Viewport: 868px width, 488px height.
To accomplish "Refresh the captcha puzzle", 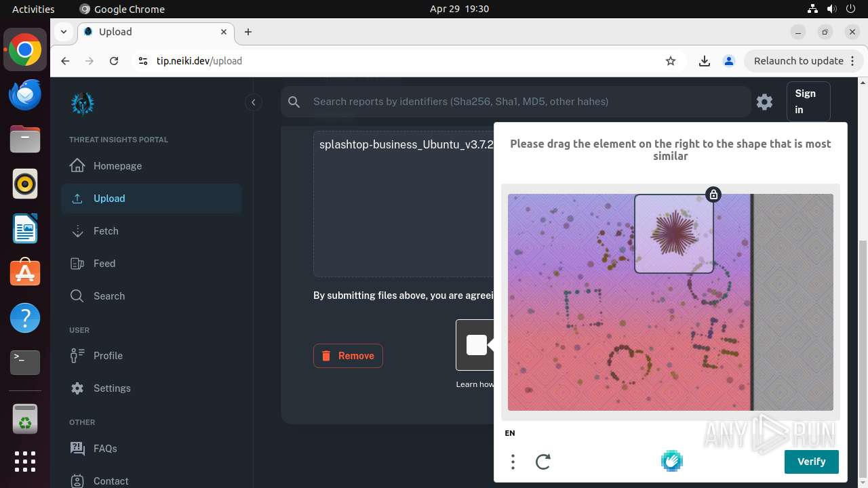I will click(x=543, y=462).
